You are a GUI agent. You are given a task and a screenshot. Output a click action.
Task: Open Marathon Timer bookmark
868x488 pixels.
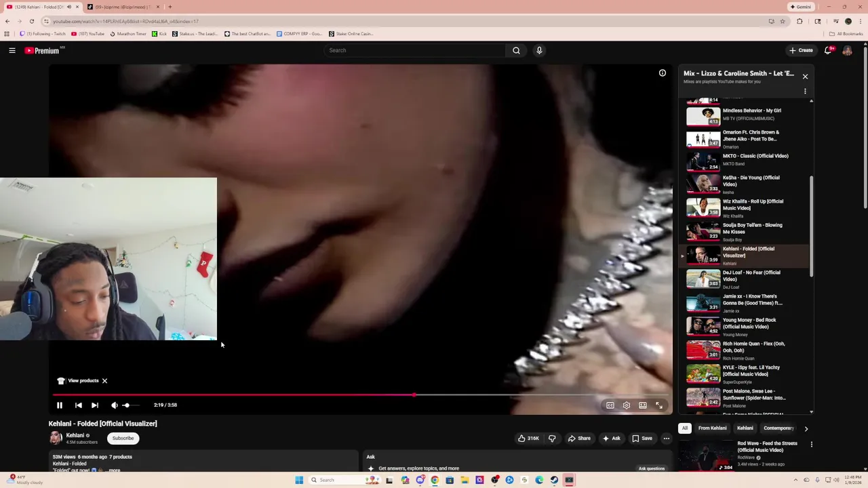pyautogui.click(x=128, y=34)
